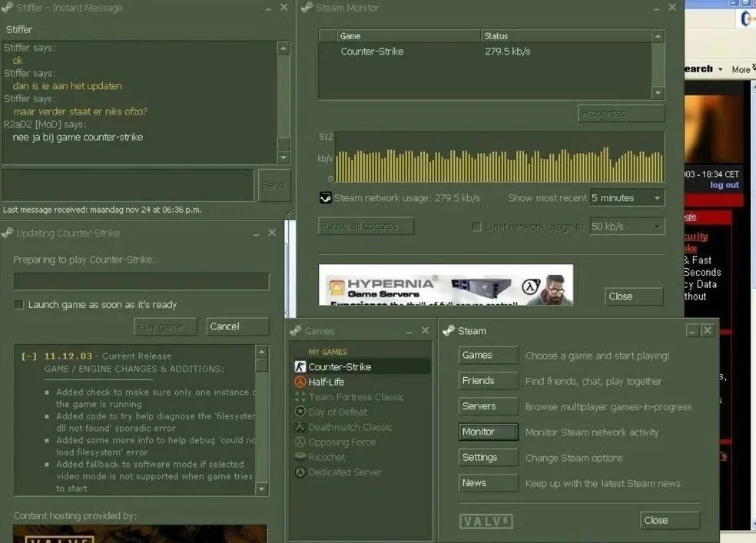Click the Half-Life lambda icon in games list
The width and height of the screenshot is (756, 543).
(x=300, y=382)
